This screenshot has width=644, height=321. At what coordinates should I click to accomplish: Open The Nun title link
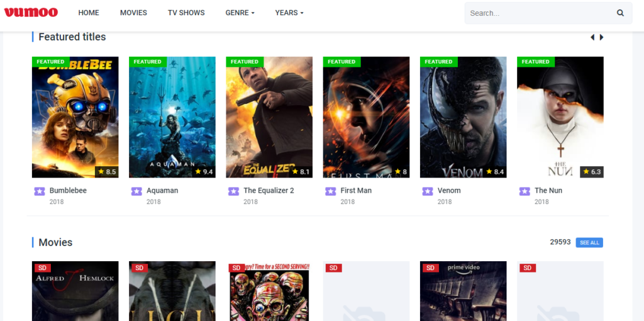coord(548,191)
